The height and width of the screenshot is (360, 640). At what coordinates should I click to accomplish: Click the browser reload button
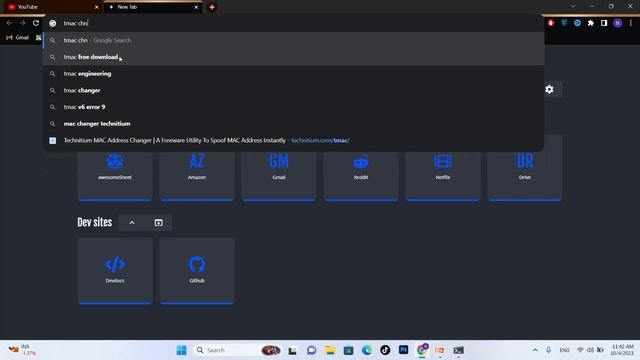click(x=36, y=23)
